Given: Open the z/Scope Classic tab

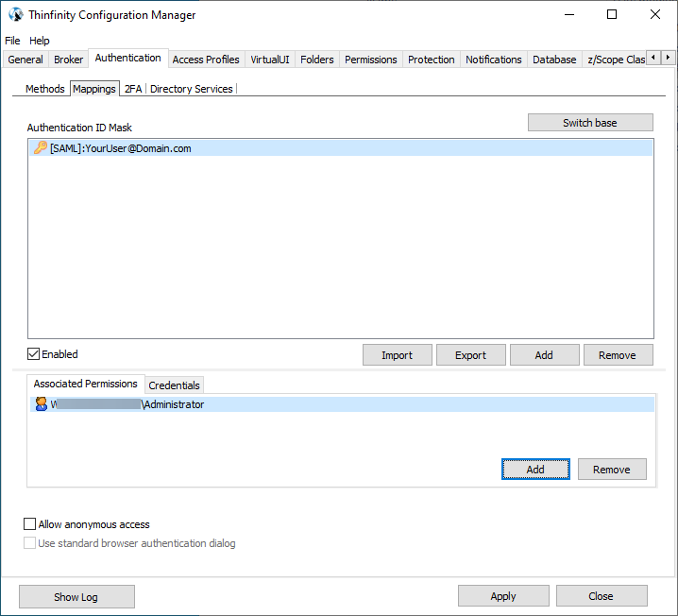Looking at the screenshot, I should pyautogui.click(x=616, y=60).
